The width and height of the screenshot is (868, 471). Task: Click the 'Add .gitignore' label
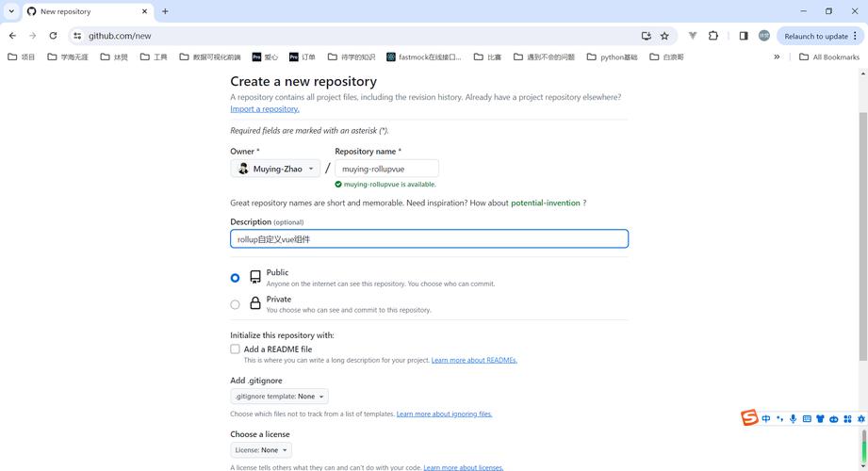coord(256,381)
